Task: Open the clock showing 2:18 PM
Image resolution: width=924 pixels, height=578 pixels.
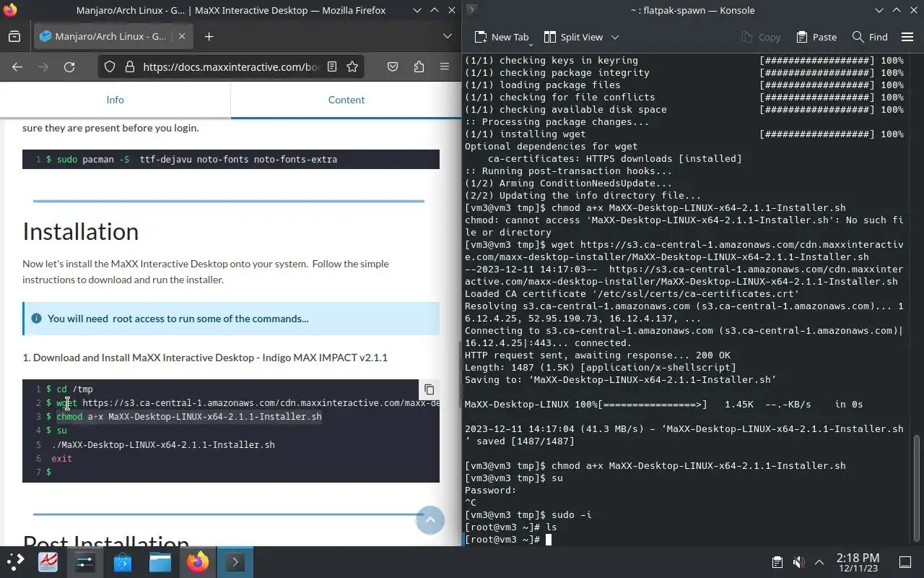Action: point(858,562)
